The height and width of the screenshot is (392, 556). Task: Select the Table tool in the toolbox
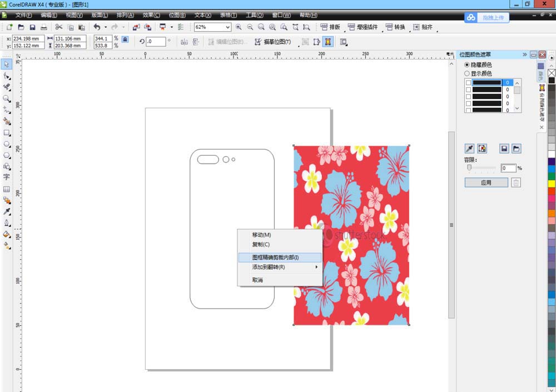(x=7, y=189)
